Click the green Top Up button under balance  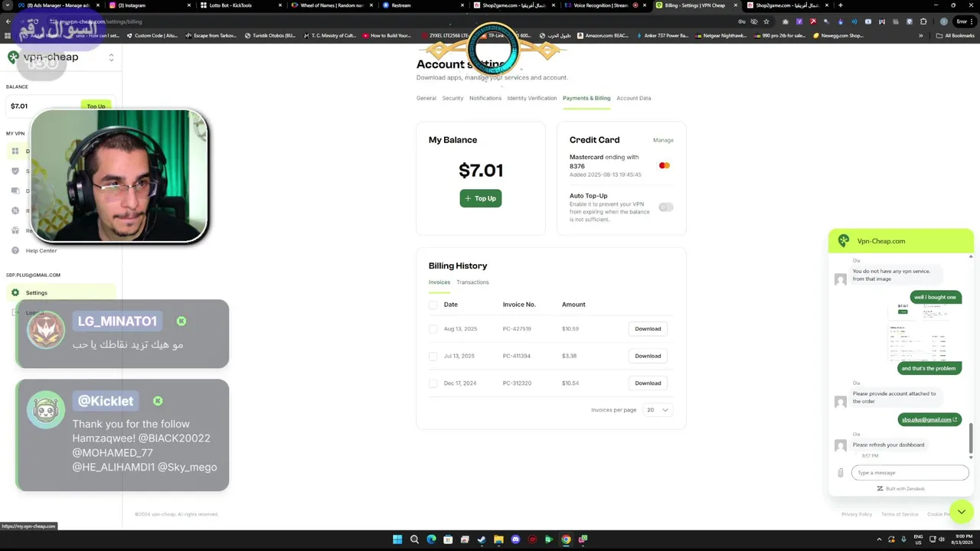[x=481, y=198]
